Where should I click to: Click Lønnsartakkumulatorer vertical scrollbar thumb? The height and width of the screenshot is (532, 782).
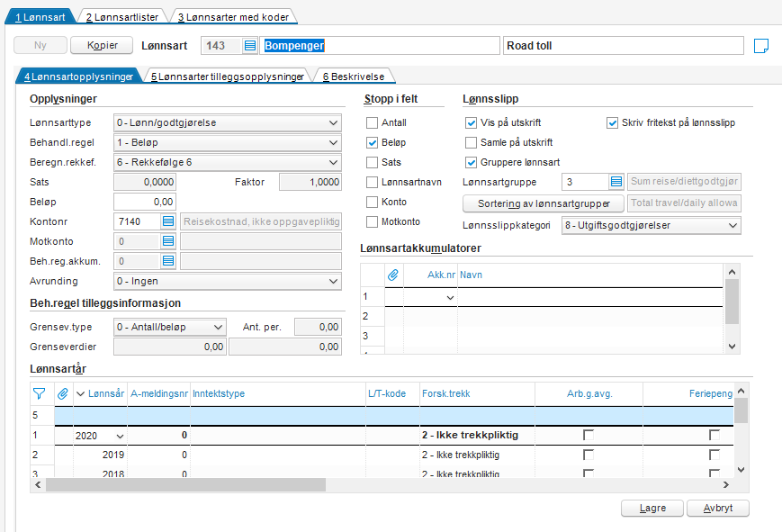732,302
